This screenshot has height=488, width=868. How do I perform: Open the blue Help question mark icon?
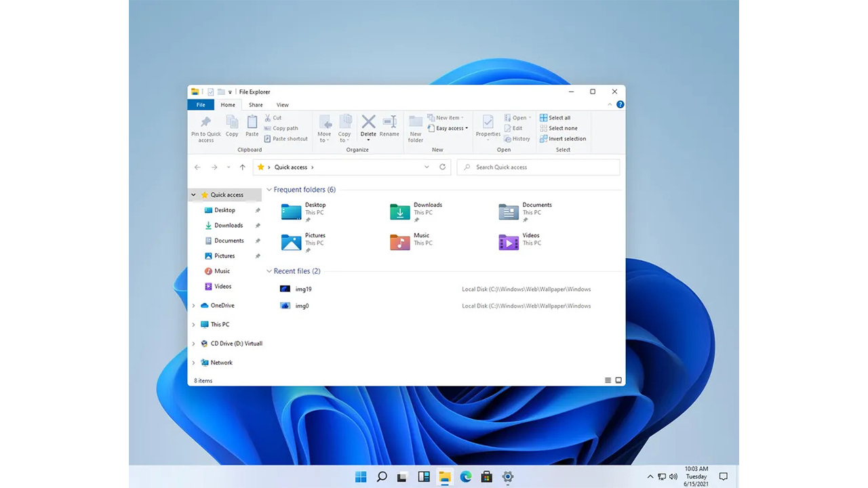(620, 104)
